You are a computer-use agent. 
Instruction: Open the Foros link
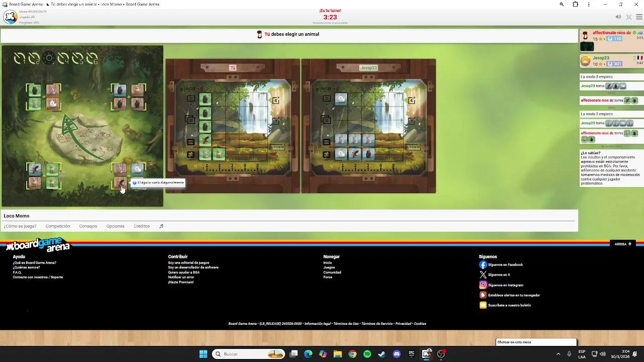(328, 277)
